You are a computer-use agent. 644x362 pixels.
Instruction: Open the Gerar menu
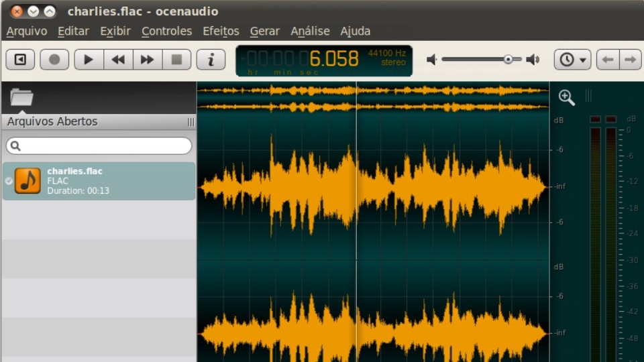pos(265,32)
